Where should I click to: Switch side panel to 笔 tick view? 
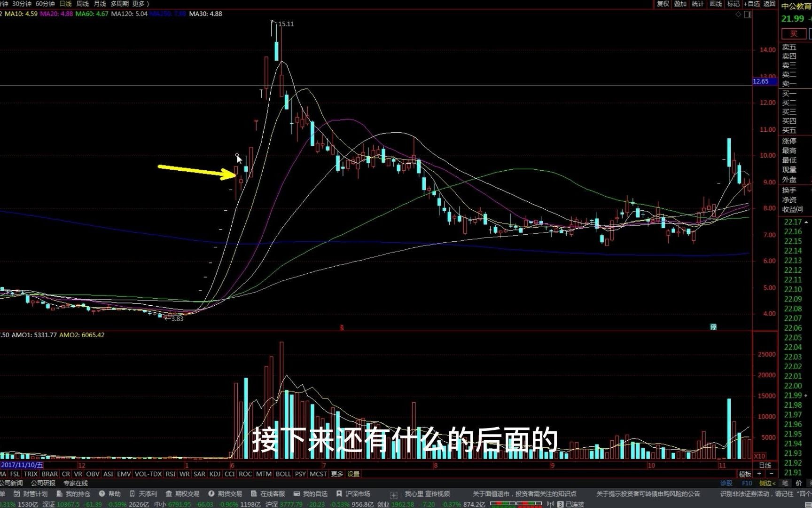point(785,483)
